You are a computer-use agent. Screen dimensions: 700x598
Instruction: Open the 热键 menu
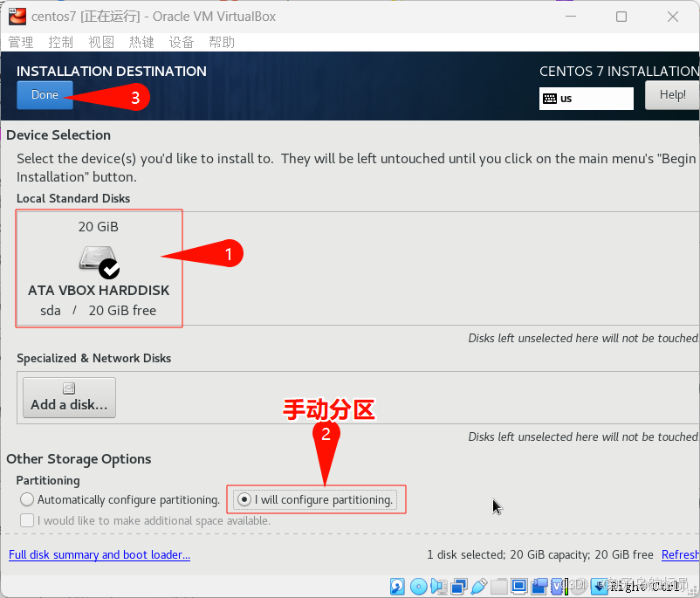[x=141, y=43]
